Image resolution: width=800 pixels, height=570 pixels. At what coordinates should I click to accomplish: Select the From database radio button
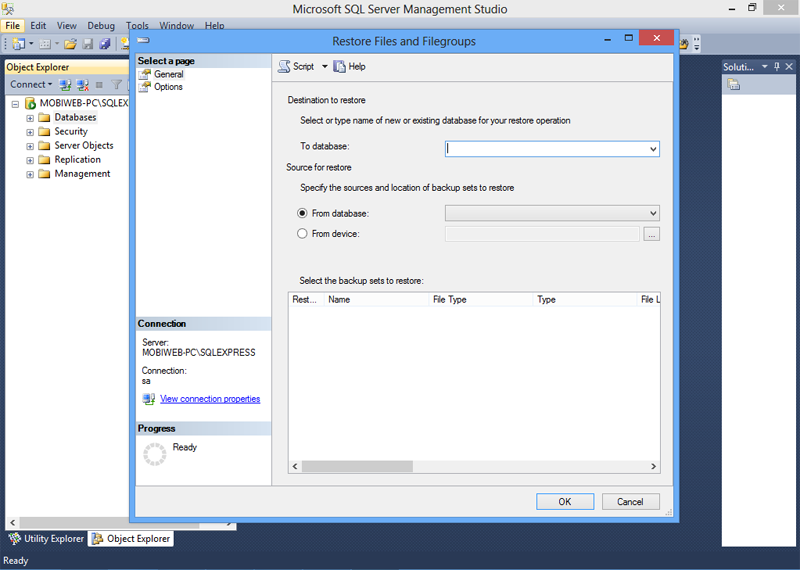[x=302, y=213]
